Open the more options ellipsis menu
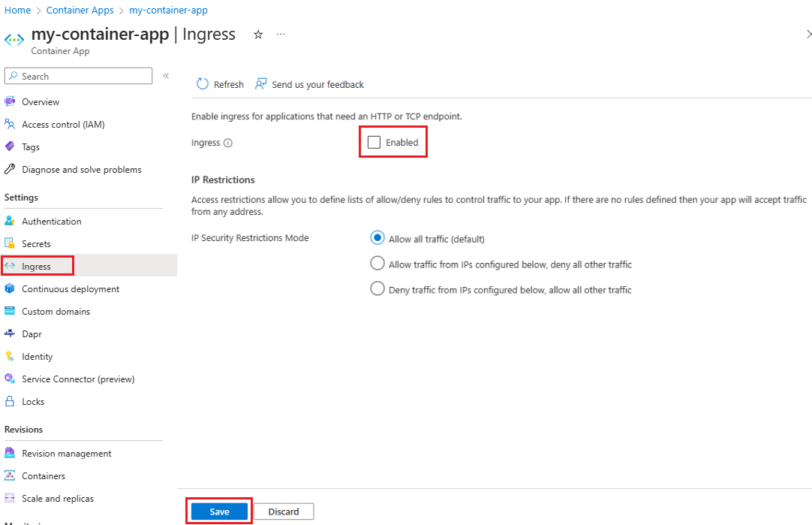The height and width of the screenshot is (525, 812). pyautogui.click(x=281, y=35)
